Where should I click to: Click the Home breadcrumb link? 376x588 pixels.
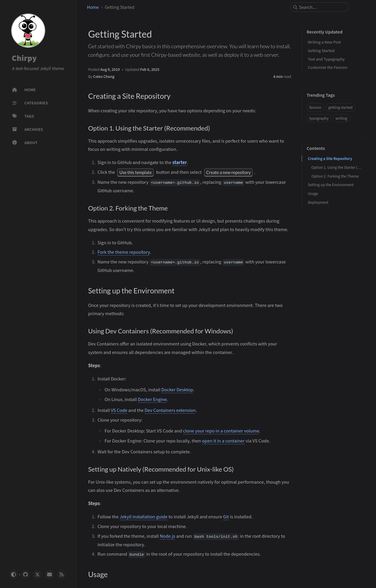point(93,7)
